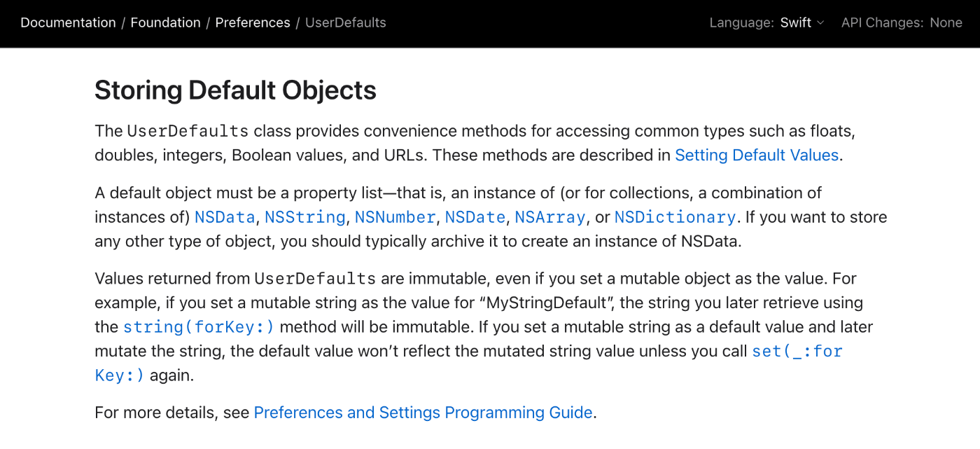Click UserDefaults in the breadcrumb
Screen dimensions: 980x449
(x=346, y=22)
